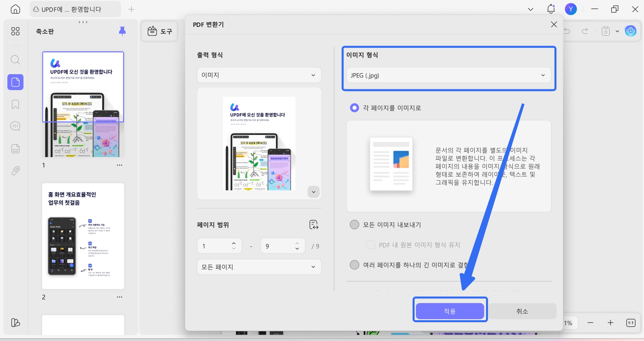Click the 적용 apply button
Image resolution: width=644 pixels, height=341 pixels.
coord(450,311)
